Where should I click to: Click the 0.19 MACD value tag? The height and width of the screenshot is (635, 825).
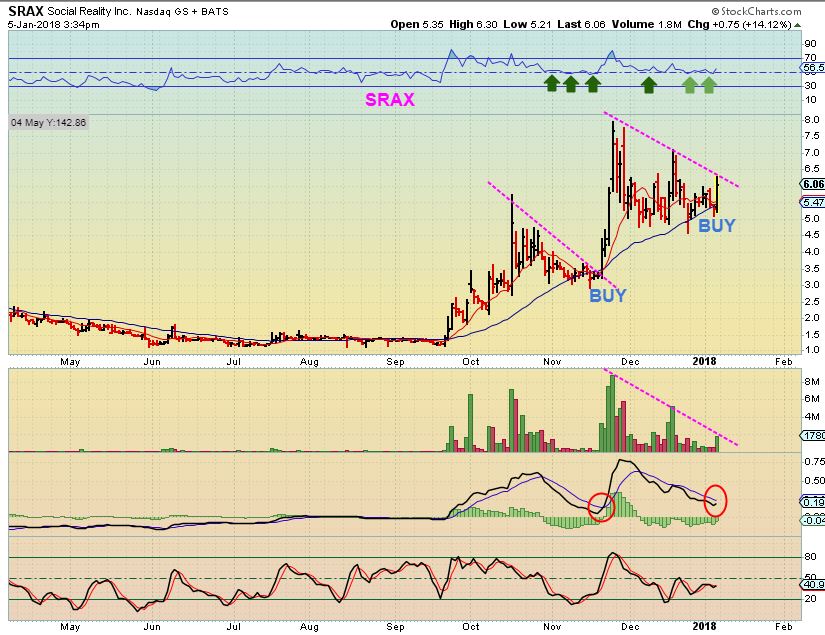click(x=813, y=502)
